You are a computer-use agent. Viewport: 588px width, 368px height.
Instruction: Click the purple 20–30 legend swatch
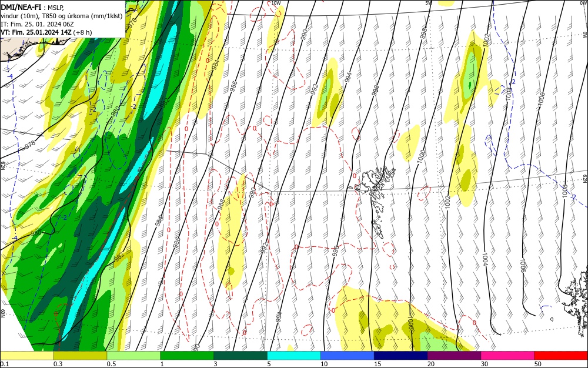point(454,356)
